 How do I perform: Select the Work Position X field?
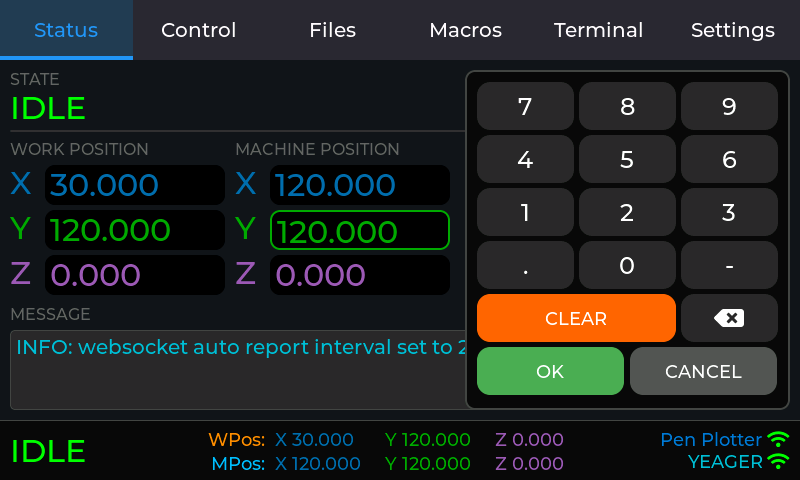coord(135,185)
